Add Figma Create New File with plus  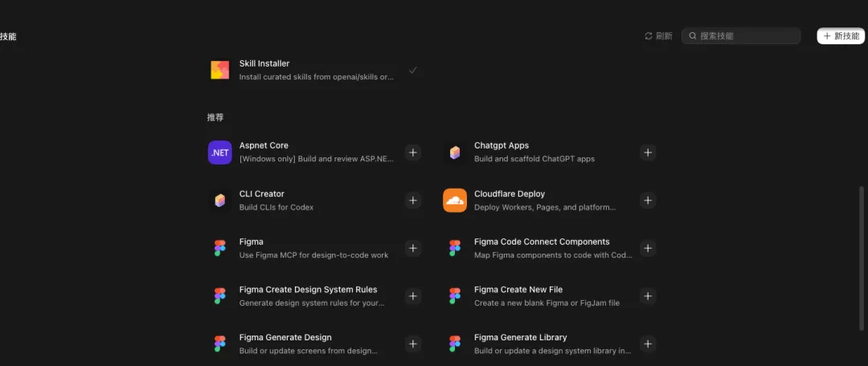click(648, 296)
